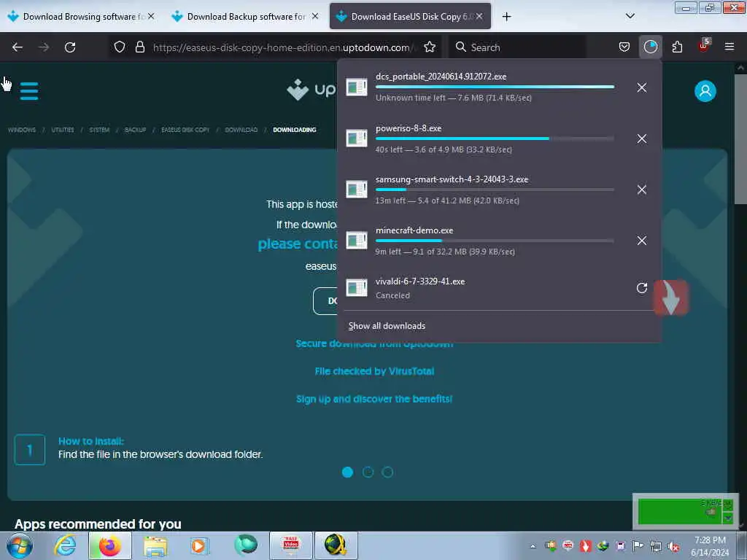List all tabs dropdown arrow

[630, 16]
